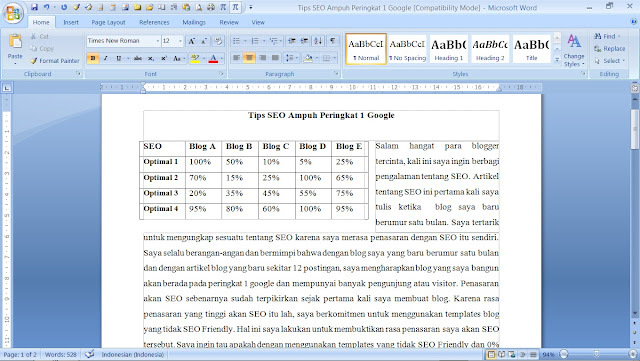The image size is (640, 361).
Task: Apply the Heading 2 style
Action: tap(490, 49)
